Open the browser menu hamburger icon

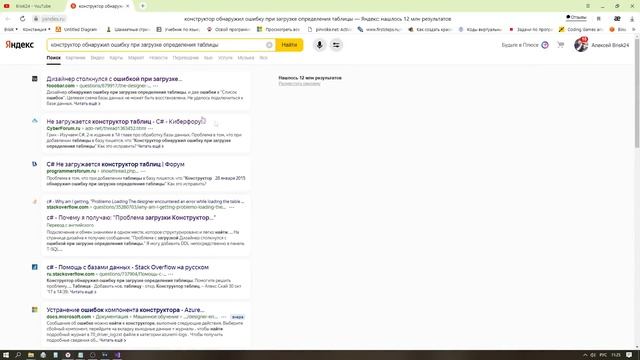[588, 6]
